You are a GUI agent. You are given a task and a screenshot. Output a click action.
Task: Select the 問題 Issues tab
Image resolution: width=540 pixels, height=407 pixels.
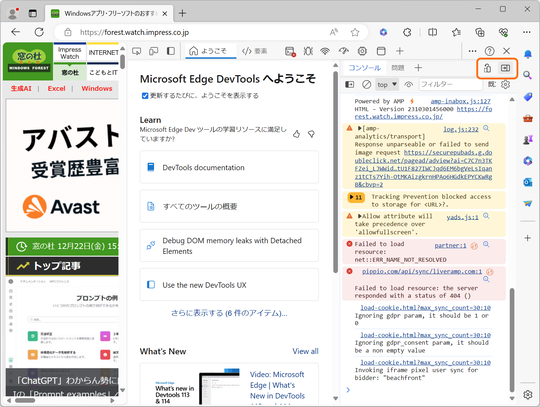point(398,68)
